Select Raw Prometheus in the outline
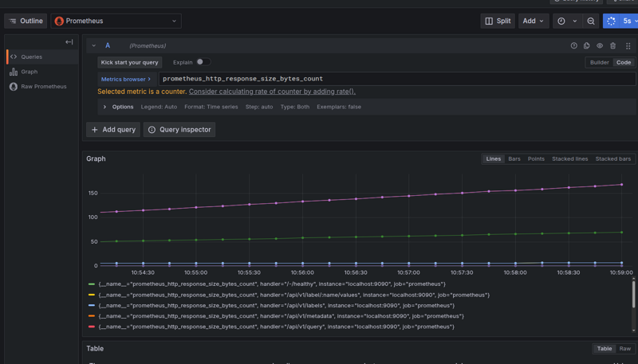 tap(42, 87)
